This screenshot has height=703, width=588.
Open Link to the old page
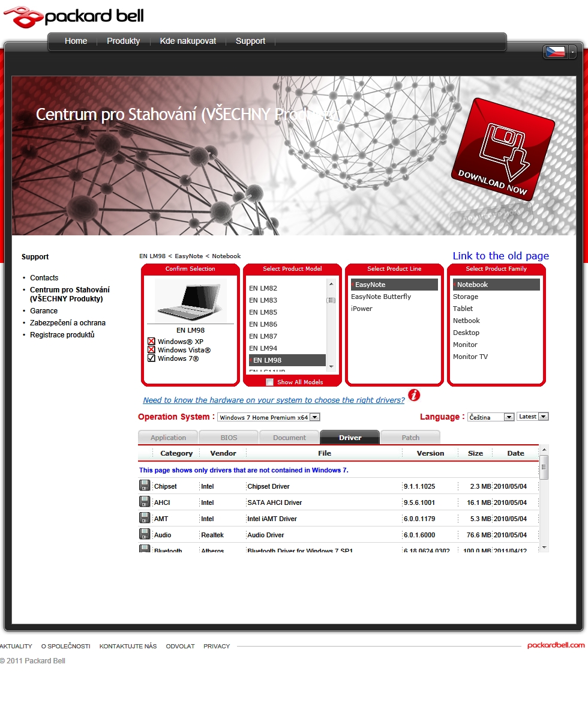(x=500, y=256)
